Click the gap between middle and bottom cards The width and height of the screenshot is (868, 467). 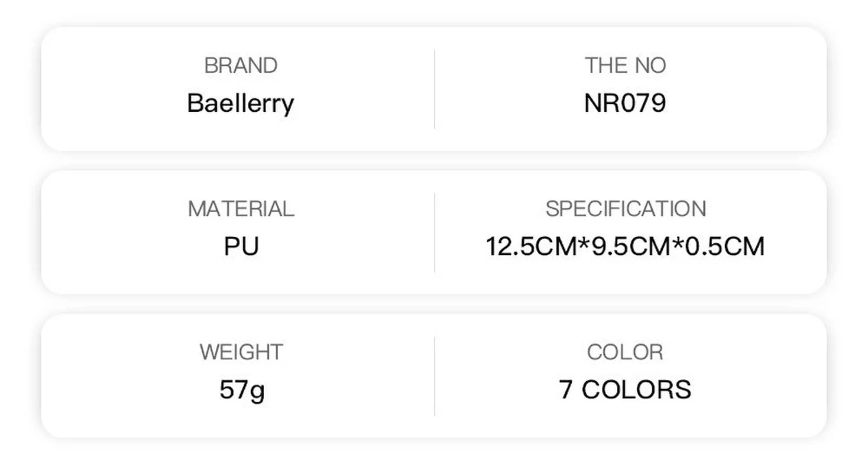pos(434,304)
